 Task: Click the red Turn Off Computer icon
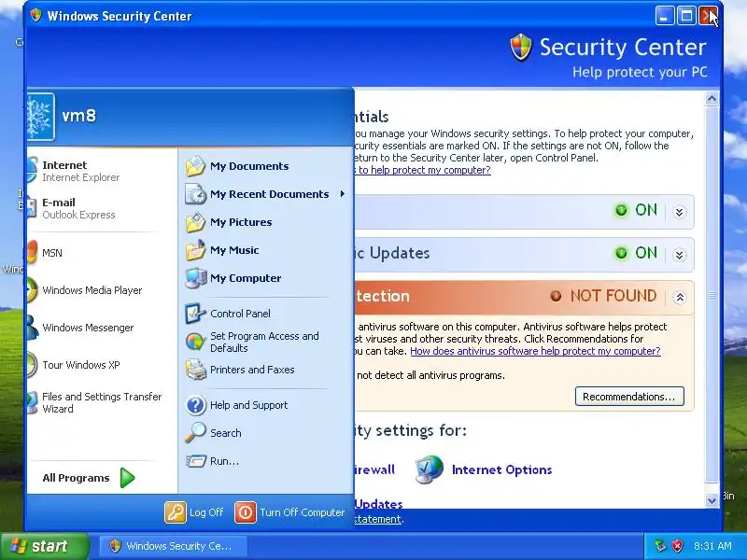(x=246, y=512)
